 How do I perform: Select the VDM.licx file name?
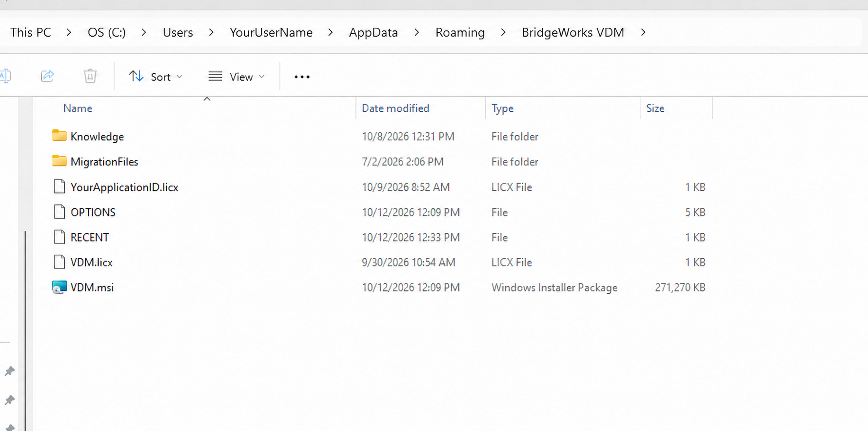click(x=92, y=262)
